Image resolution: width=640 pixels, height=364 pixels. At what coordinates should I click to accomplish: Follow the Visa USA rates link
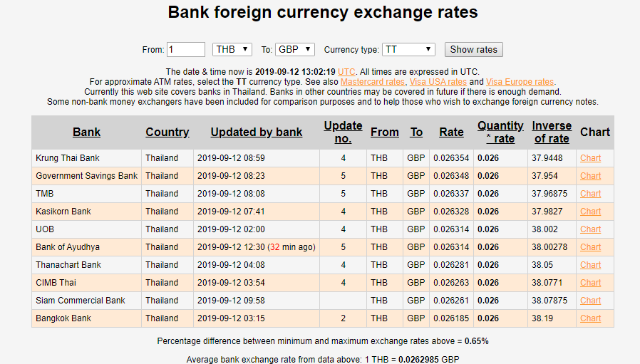pos(438,82)
